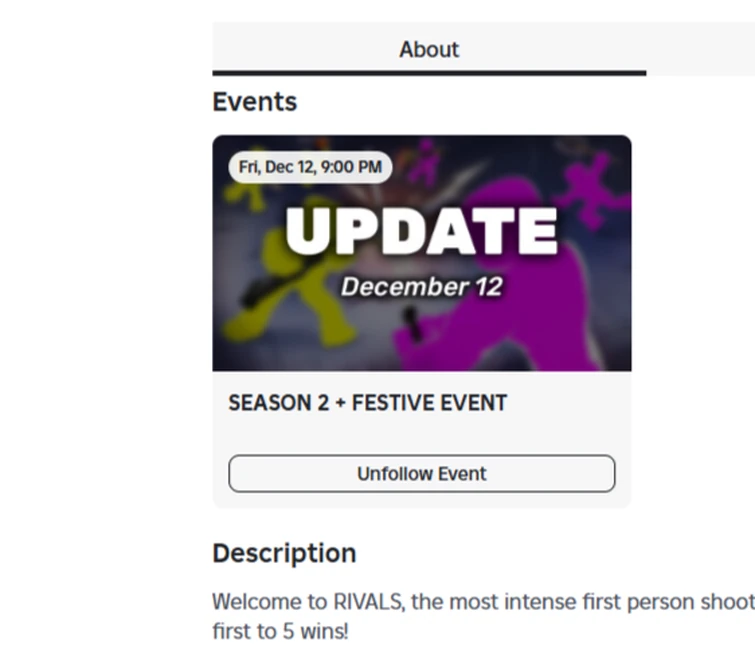The image size is (755, 661).
Task: Click the small purple figure at banner top-center
Action: [428, 160]
